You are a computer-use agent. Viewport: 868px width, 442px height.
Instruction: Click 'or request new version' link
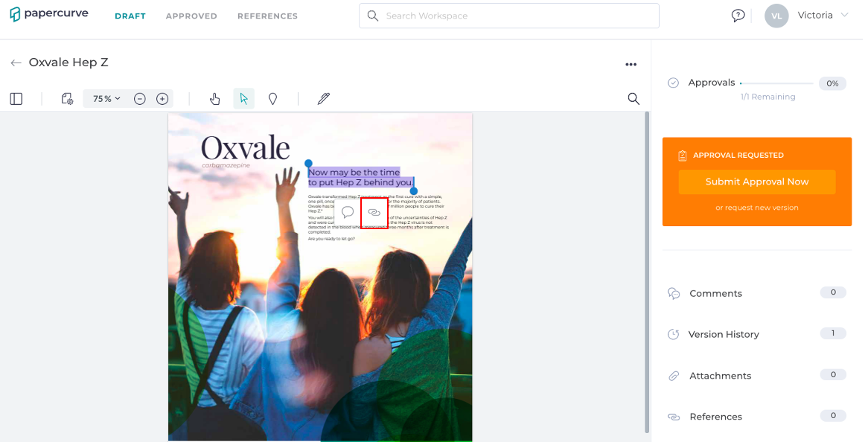(x=757, y=208)
